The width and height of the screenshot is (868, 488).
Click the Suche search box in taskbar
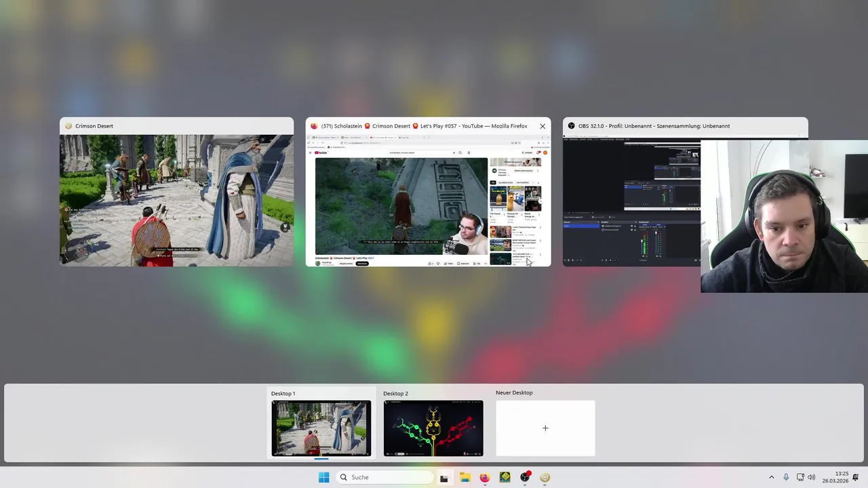tap(384, 477)
